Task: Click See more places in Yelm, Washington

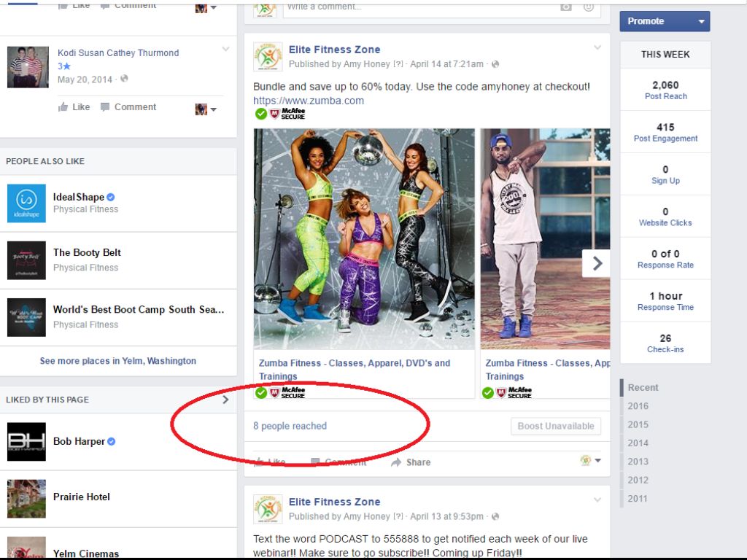Action: point(118,361)
